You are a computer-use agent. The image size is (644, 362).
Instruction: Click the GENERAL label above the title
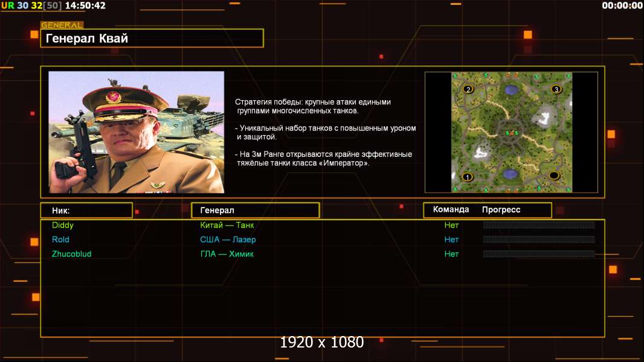point(62,25)
